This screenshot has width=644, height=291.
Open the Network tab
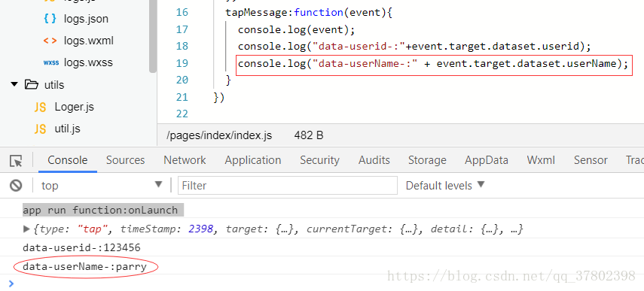pos(185,160)
